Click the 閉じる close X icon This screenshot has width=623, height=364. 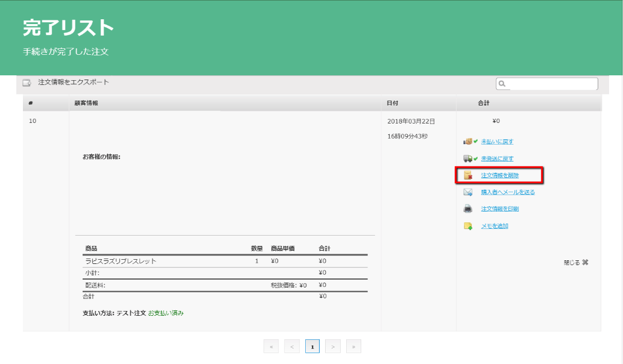[585, 262]
